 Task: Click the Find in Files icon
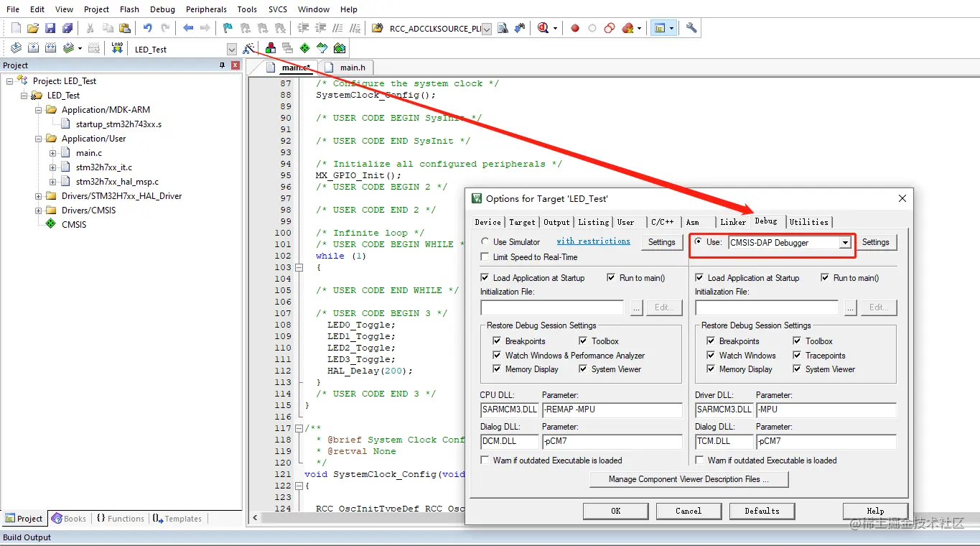click(x=377, y=28)
